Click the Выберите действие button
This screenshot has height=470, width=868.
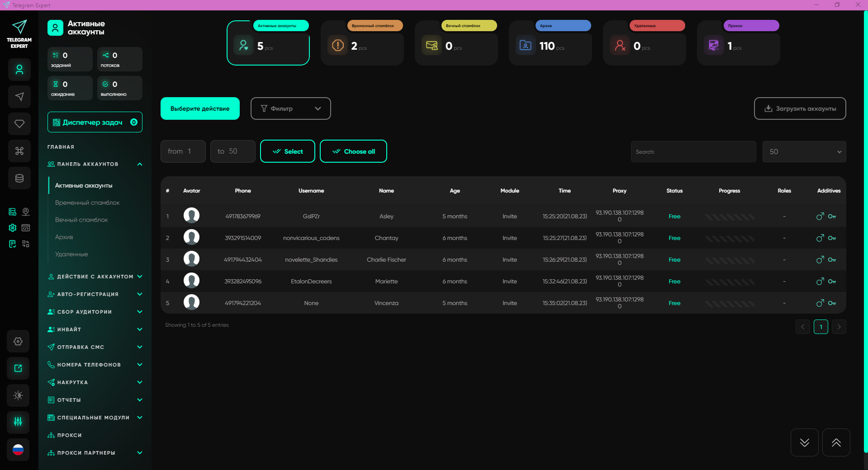click(200, 108)
